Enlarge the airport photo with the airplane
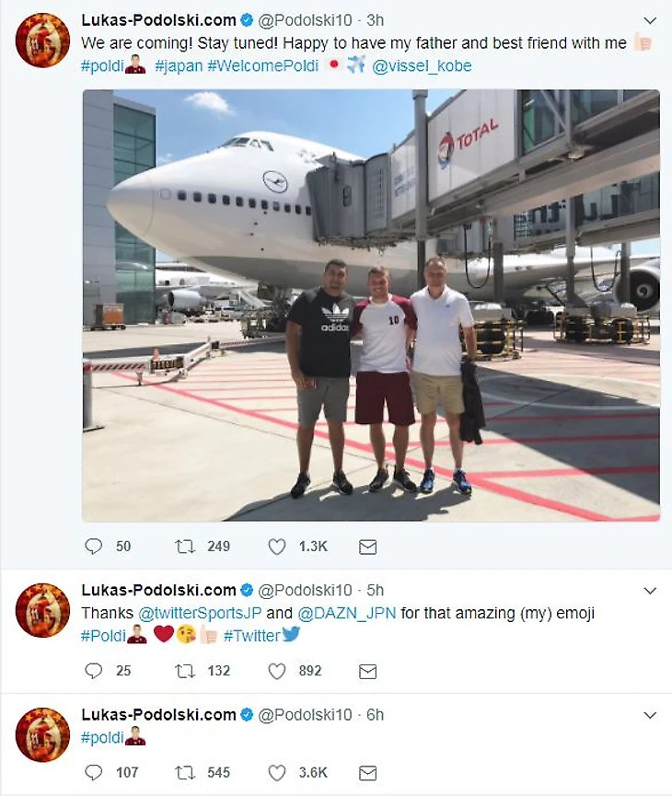The width and height of the screenshot is (672, 796). point(370,306)
